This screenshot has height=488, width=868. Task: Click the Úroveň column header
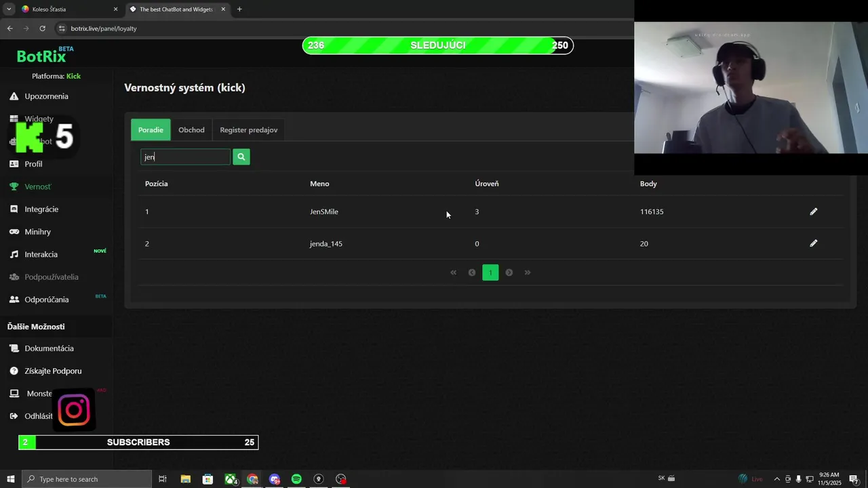(487, 184)
